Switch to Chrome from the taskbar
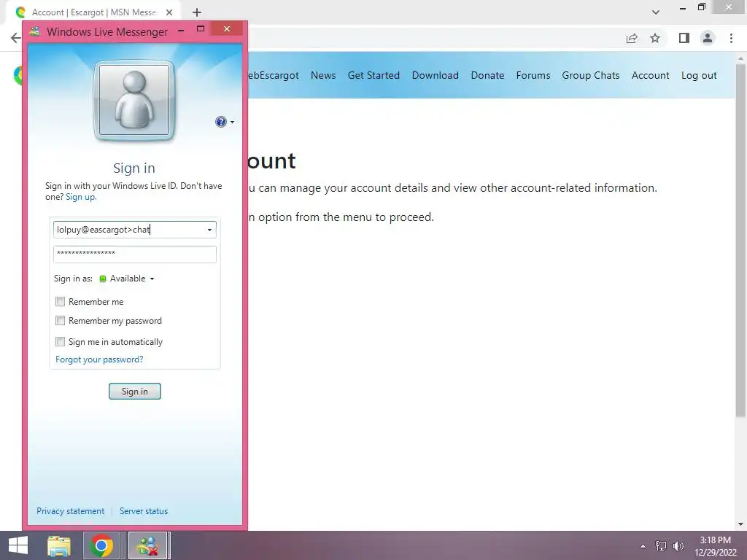 pos(101,545)
